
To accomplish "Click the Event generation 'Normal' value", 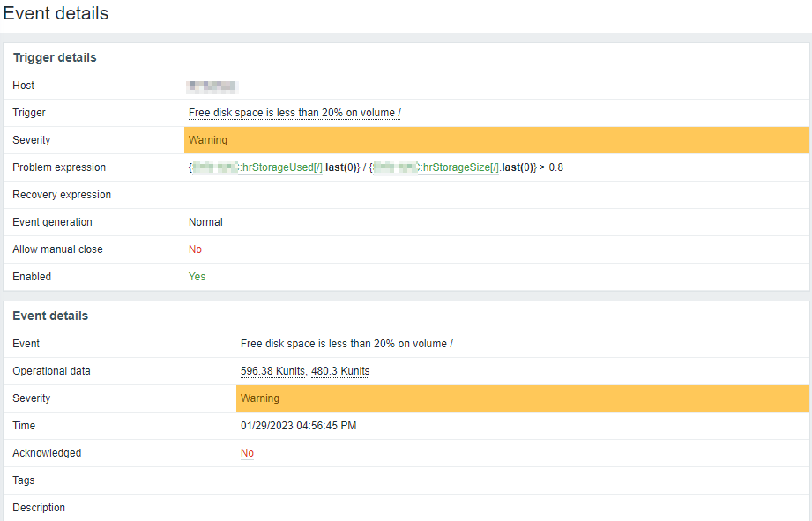I will pyautogui.click(x=205, y=222).
